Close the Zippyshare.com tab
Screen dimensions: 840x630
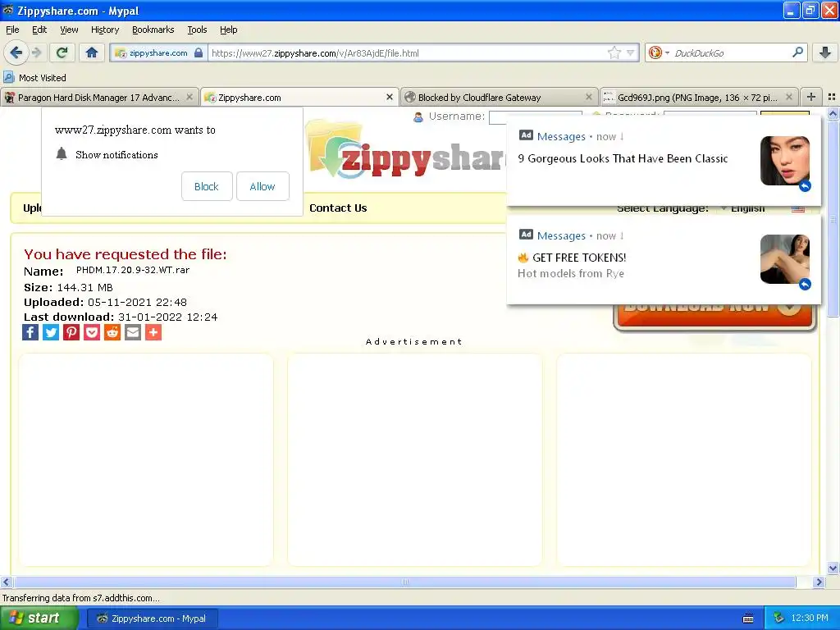click(x=390, y=97)
